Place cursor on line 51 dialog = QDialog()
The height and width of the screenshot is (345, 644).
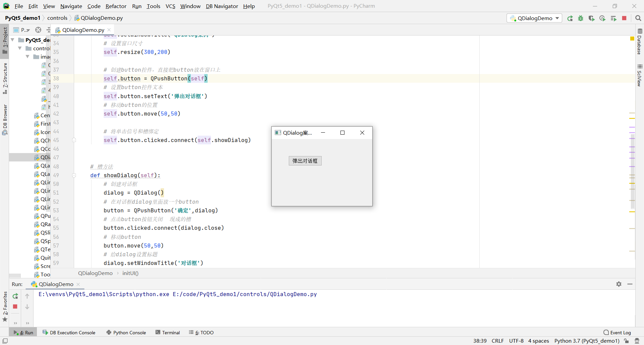point(133,193)
